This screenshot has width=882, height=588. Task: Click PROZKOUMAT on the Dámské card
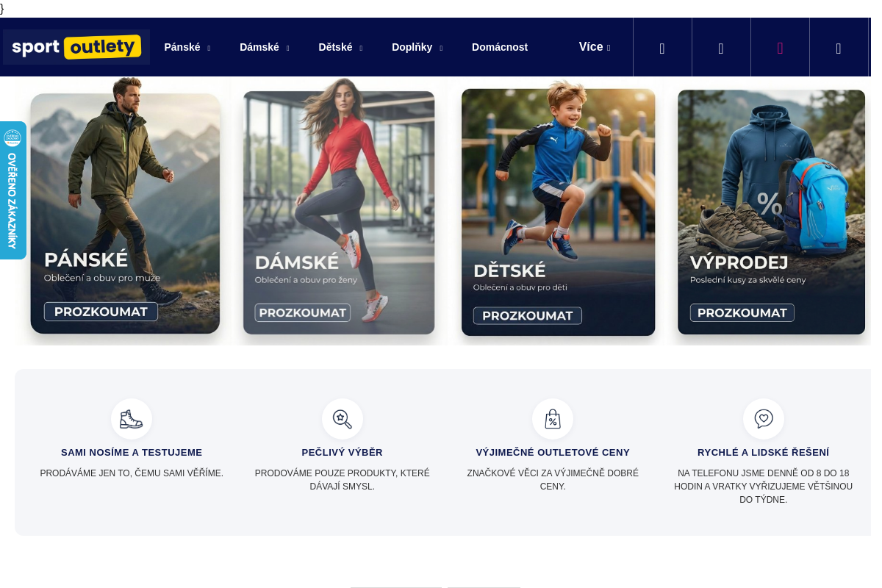point(303,312)
